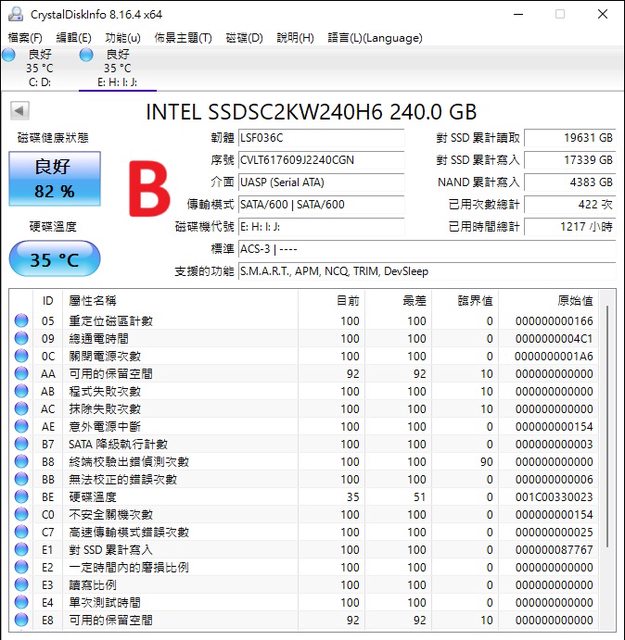The image size is (625, 640).
Task: Click the 韌體 firmware field LSF036C
Action: pos(320,138)
